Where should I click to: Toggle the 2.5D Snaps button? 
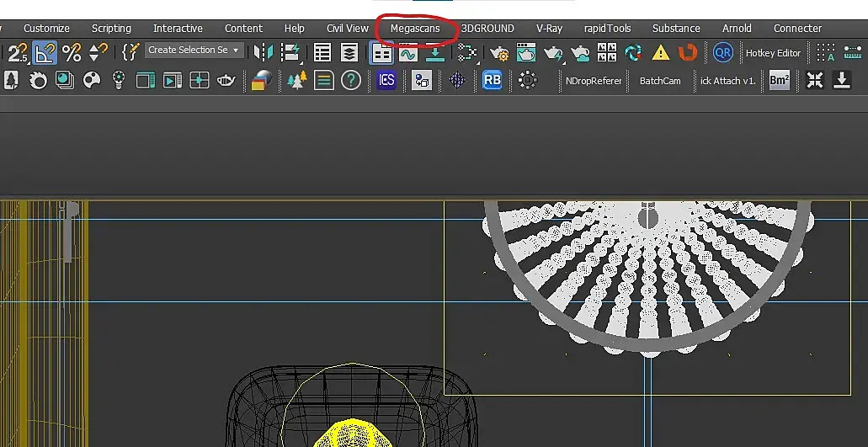pos(17,53)
